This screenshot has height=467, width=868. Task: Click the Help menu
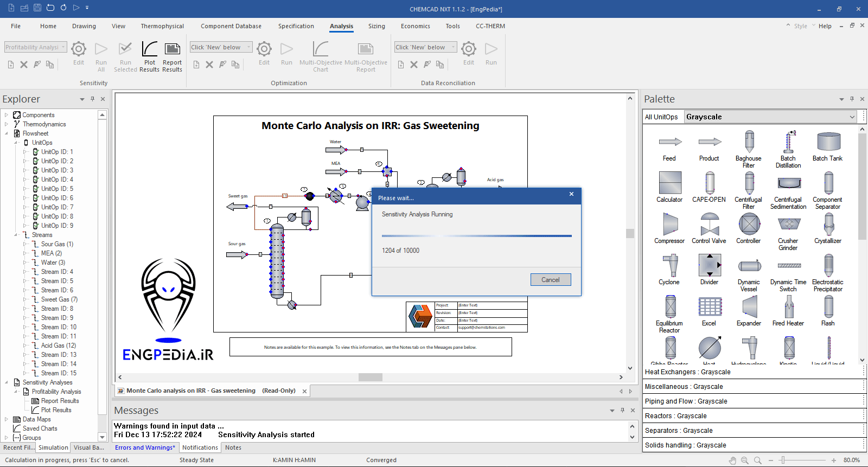point(825,26)
